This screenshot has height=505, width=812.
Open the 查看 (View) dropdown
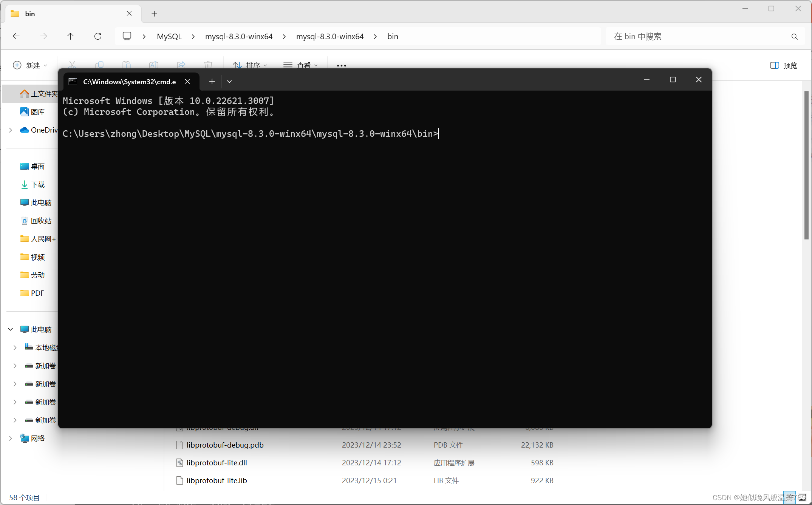click(301, 65)
